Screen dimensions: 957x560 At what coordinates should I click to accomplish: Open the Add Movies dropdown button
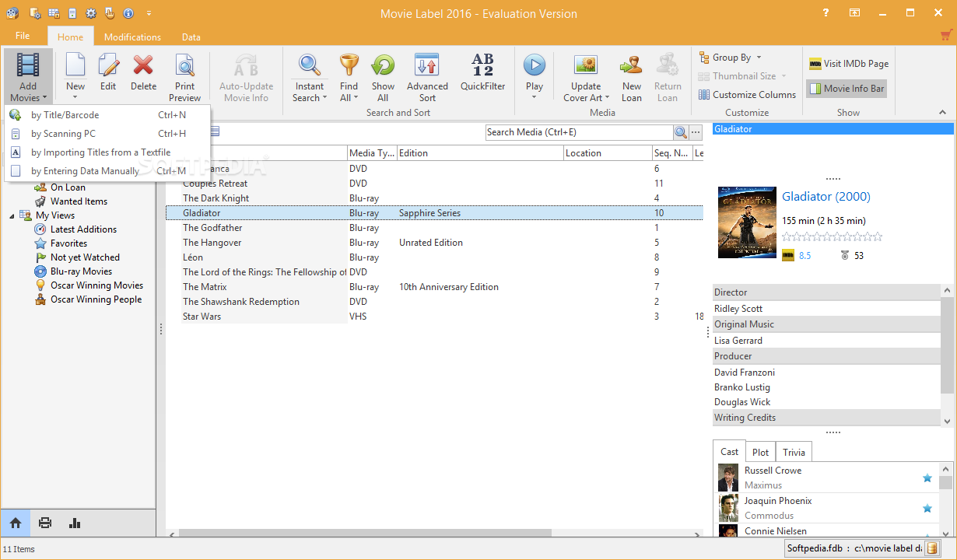coord(28,77)
